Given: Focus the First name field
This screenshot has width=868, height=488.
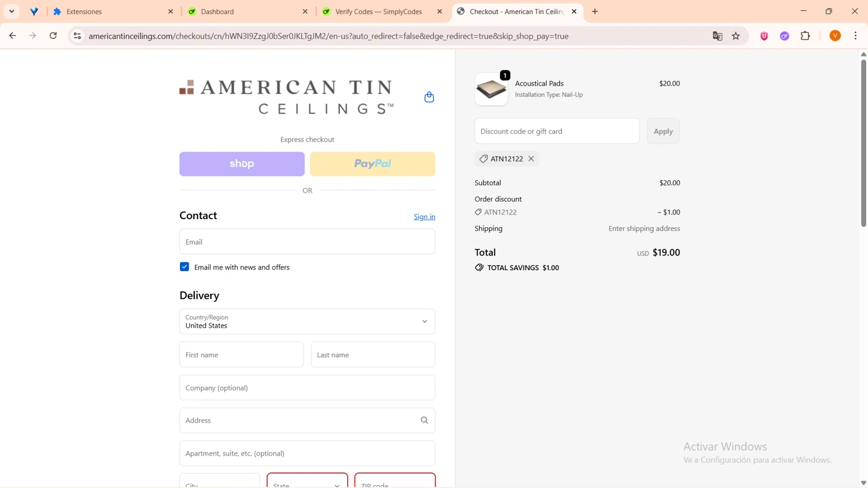Looking at the screenshot, I should click(241, 354).
